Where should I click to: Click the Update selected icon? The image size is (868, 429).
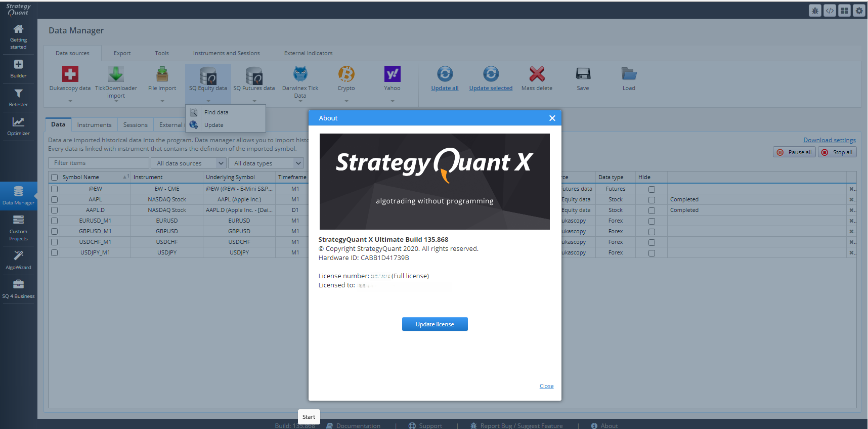click(491, 74)
